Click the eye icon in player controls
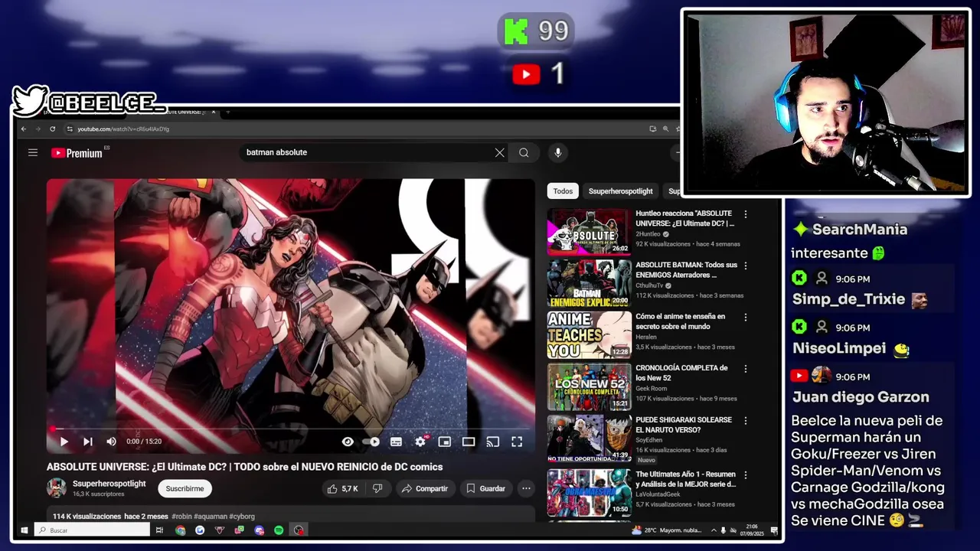The width and height of the screenshot is (980, 551). pyautogui.click(x=348, y=442)
